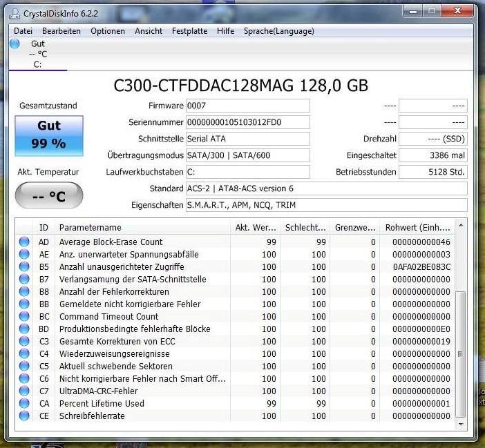Select the C: drive tab with Gut status

tap(38, 54)
